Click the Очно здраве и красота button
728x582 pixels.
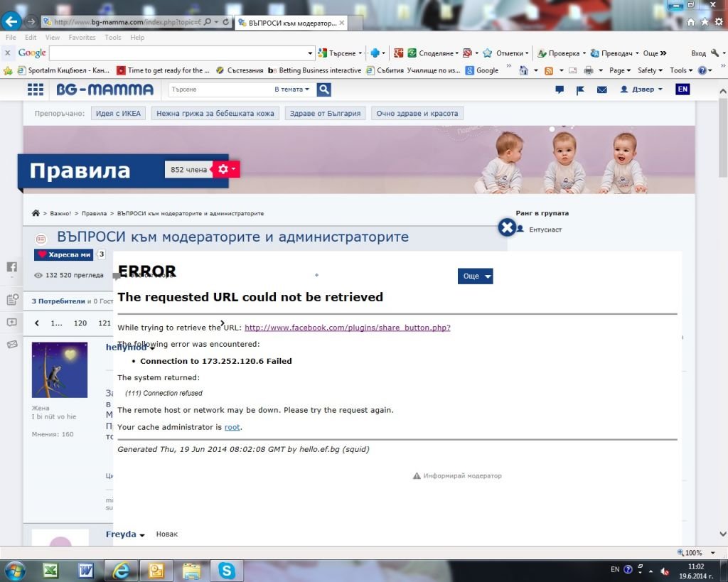click(417, 113)
